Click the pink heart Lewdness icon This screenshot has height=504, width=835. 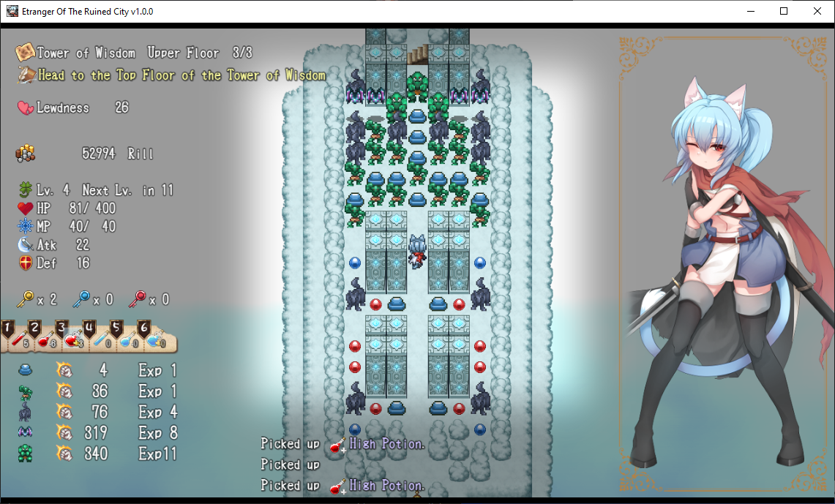tap(25, 108)
